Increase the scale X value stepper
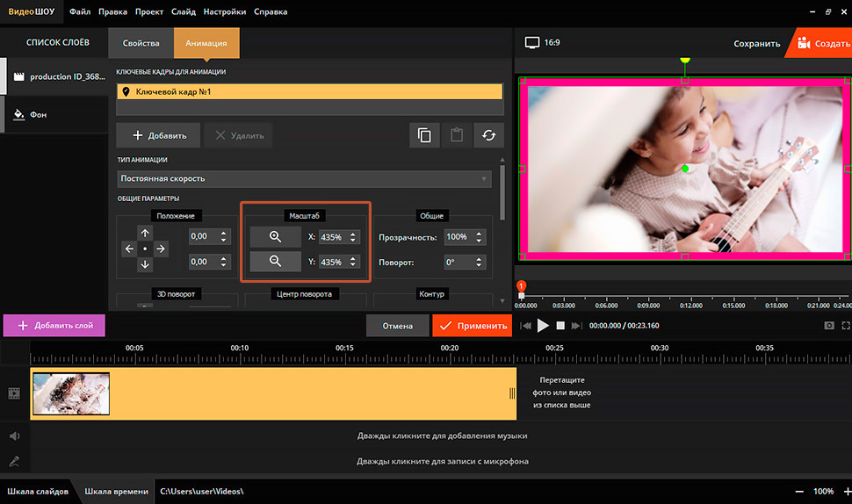 point(353,234)
